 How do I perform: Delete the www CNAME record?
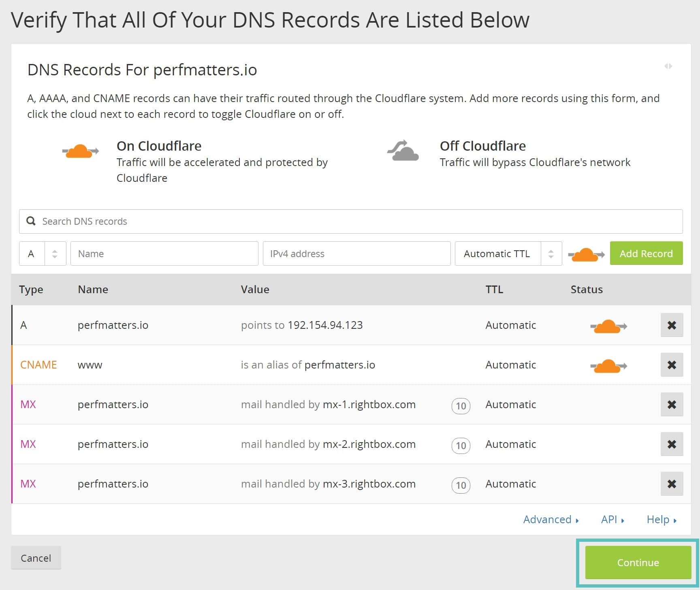672,364
